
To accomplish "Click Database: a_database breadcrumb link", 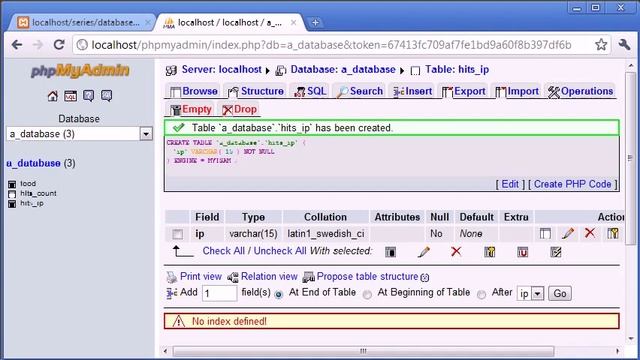I will click(343, 69).
